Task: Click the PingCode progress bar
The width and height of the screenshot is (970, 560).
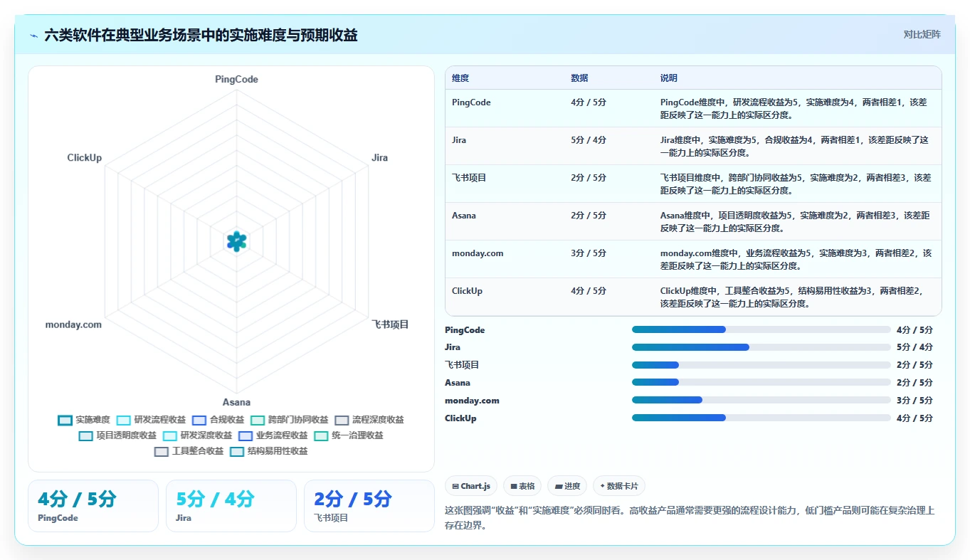Action: (761, 329)
